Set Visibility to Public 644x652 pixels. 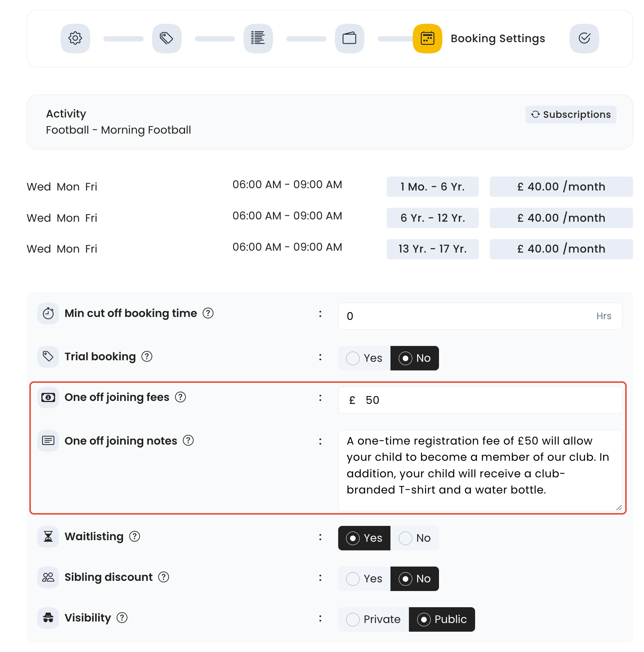[x=442, y=619]
